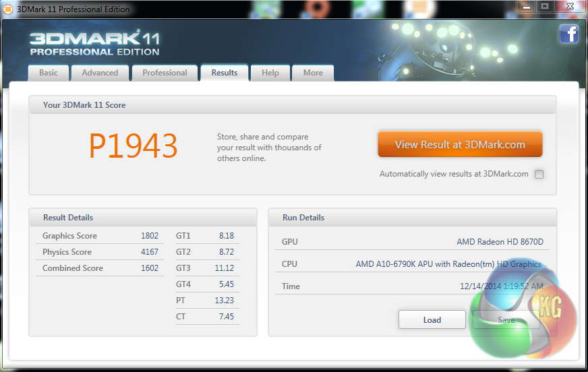
Task: Switch to the Basic tab
Action: pos(49,73)
